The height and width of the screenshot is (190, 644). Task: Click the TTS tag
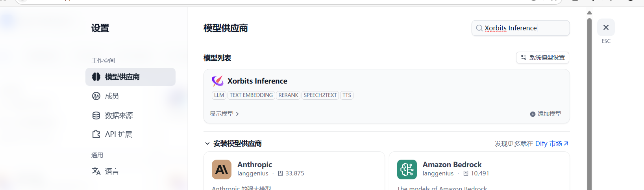tap(346, 95)
